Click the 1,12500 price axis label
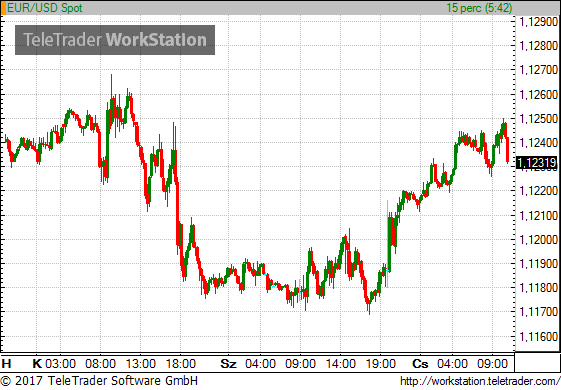Viewport: 561px width, 390px height. point(538,119)
